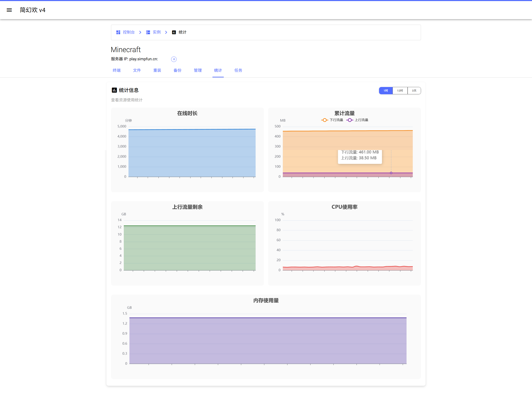Open the hamburger navigation menu

[9, 10]
